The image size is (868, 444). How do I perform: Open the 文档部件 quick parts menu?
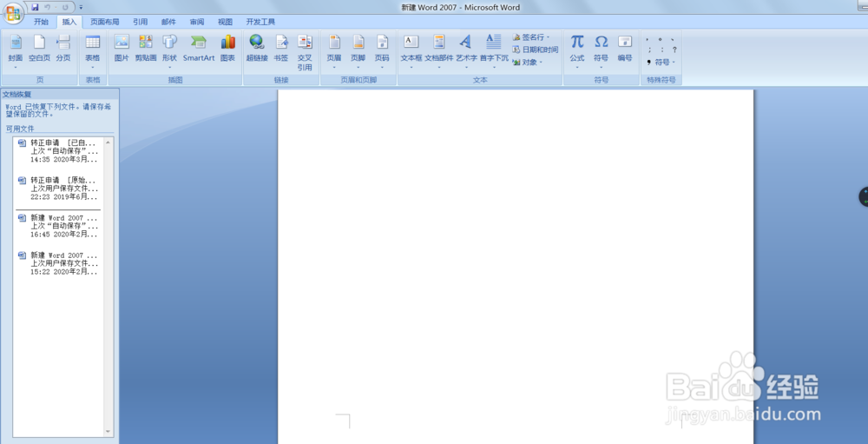[439, 51]
